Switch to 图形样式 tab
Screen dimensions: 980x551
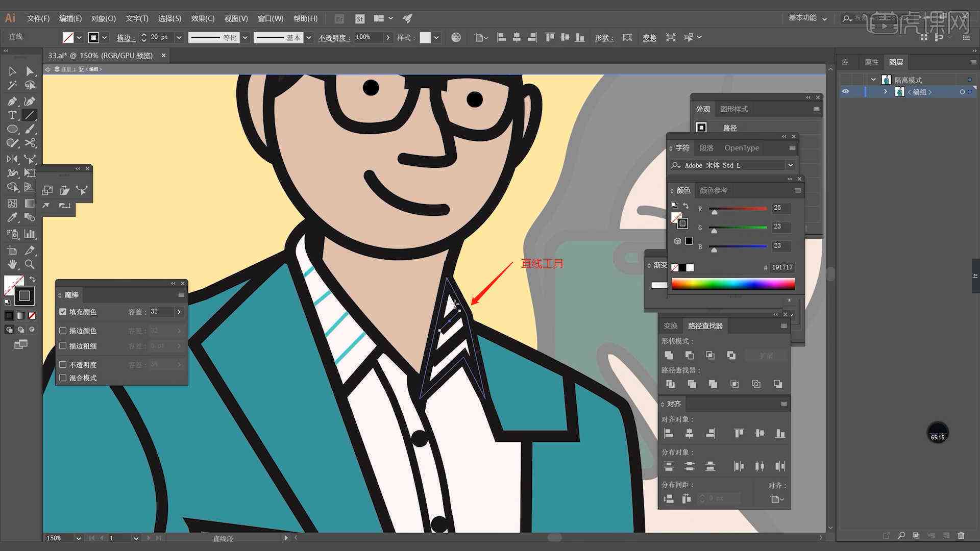(734, 109)
